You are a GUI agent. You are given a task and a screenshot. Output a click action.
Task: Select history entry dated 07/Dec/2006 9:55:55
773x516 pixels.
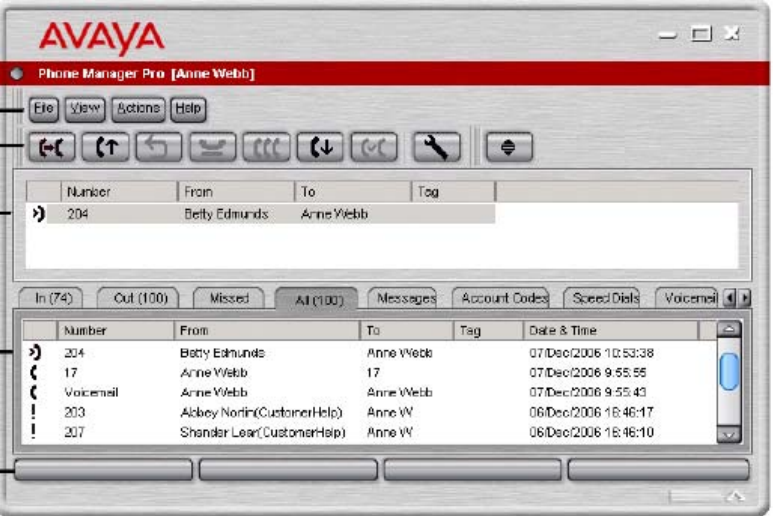[370, 373]
